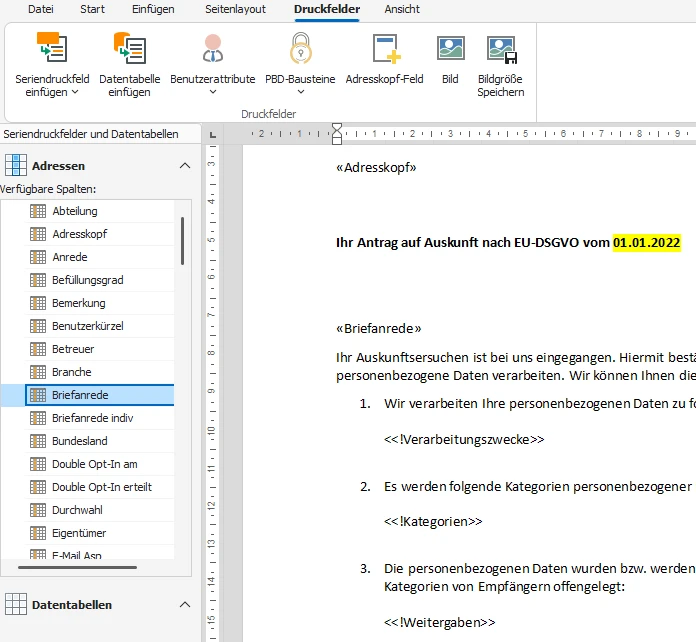The height and width of the screenshot is (642, 696).
Task: Click the «Adresskopf» merge field in document
Action: point(376,167)
